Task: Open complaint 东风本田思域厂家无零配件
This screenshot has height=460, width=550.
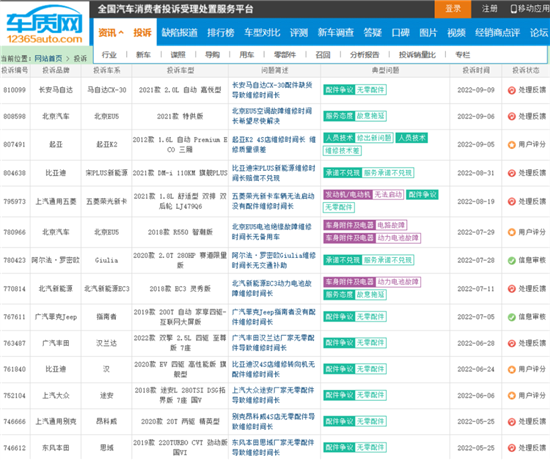Action: pos(273,447)
